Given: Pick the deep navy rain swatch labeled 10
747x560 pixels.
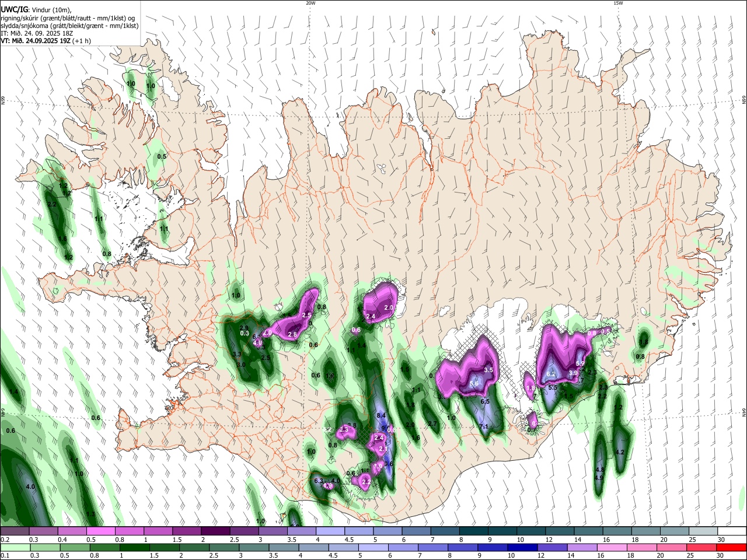Looking at the screenshot, I should [522, 547].
